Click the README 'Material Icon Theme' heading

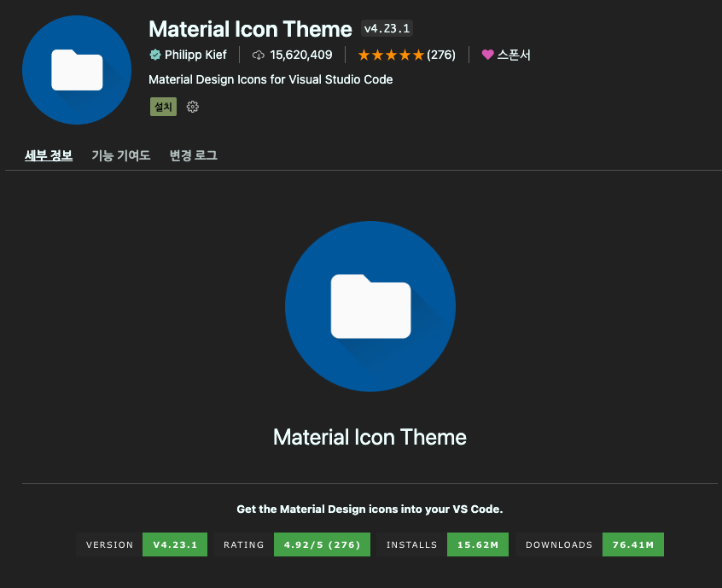click(x=370, y=437)
